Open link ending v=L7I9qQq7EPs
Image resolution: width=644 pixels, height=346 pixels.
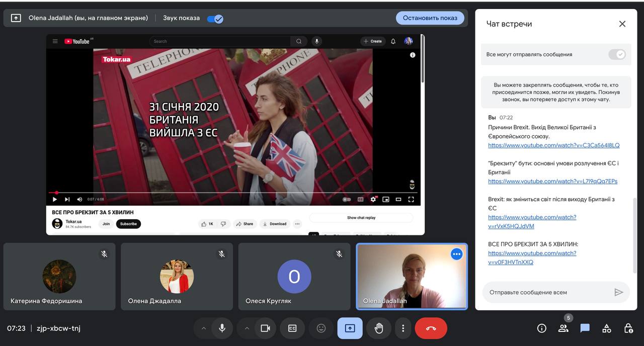tap(552, 181)
